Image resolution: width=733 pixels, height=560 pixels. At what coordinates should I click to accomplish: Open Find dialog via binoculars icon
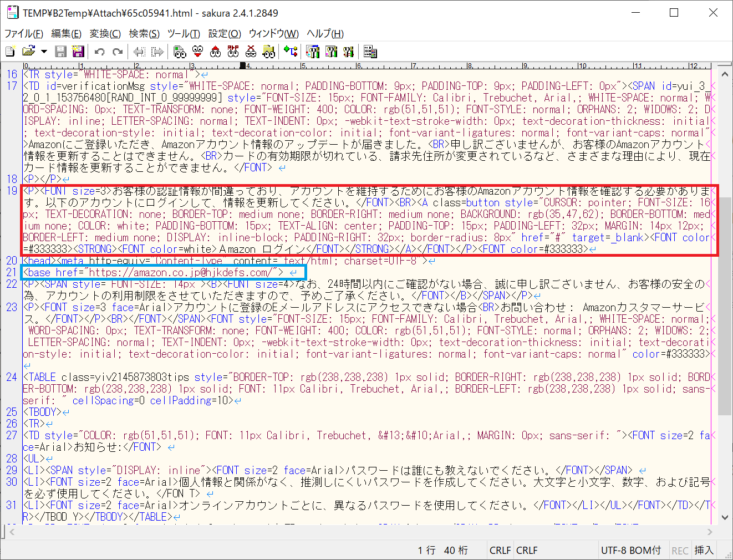[x=180, y=52]
